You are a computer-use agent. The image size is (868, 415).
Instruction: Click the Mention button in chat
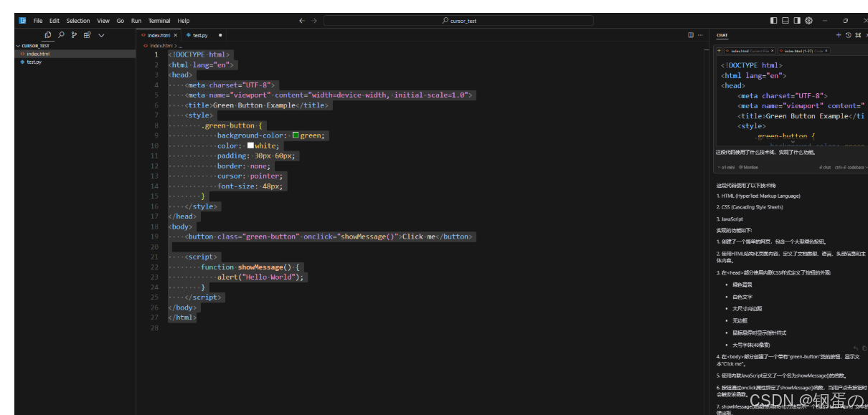tap(748, 167)
